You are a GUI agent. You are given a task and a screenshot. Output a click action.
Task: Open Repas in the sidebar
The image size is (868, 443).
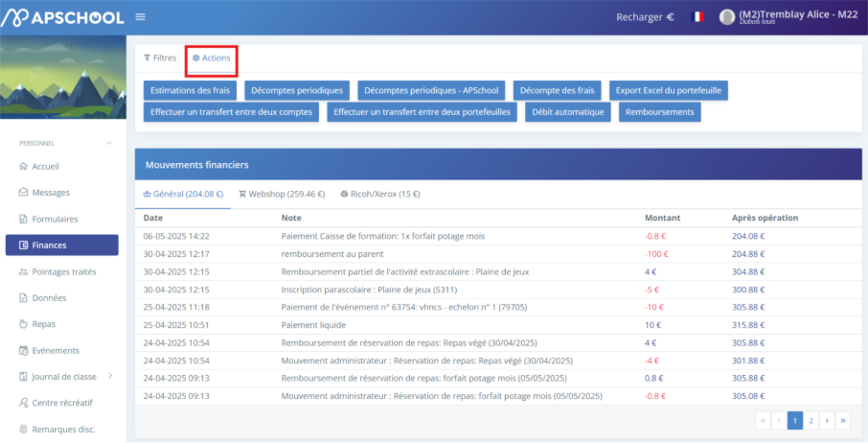coord(43,324)
